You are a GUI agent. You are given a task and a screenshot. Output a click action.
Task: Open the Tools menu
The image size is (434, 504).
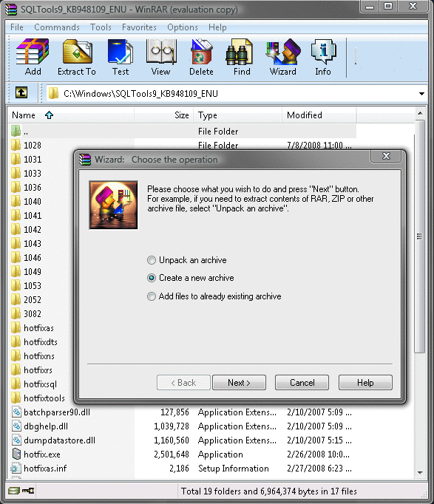point(101,27)
